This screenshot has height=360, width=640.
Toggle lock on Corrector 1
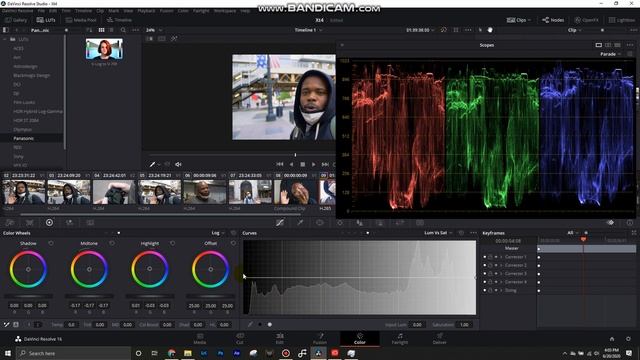[x=490, y=257]
